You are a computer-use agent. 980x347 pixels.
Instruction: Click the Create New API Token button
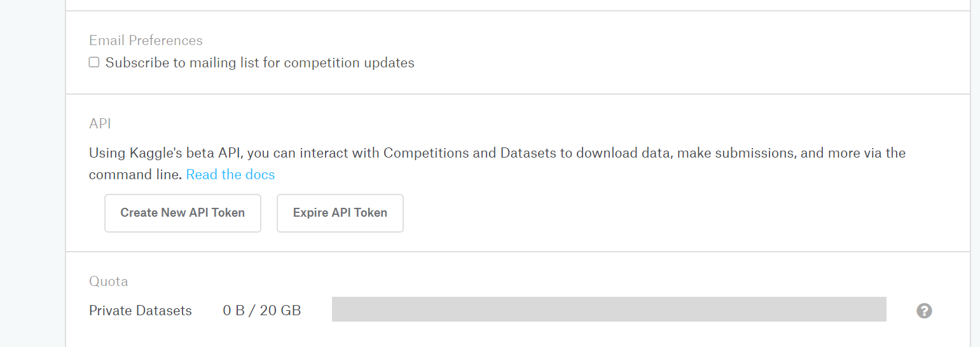coord(183,213)
